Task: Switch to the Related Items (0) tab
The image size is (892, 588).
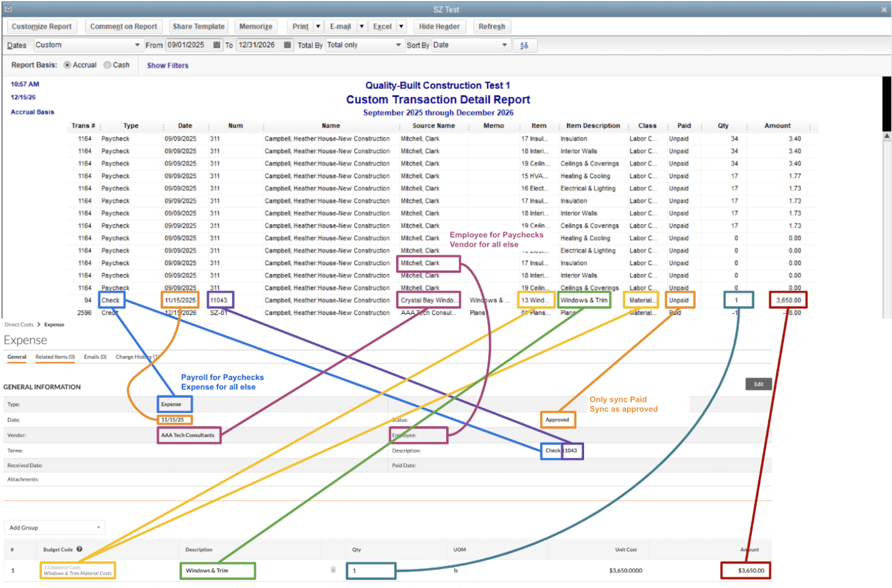Action: click(55, 356)
